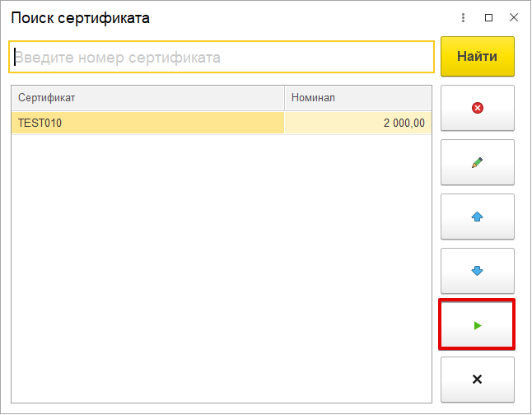Select the TEST010 certificate row
Image resolution: width=532 pixels, height=415 pixels.
tap(222, 123)
